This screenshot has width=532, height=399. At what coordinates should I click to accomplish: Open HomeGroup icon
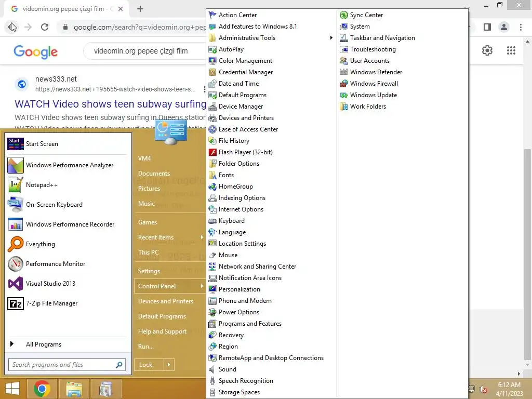[x=212, y=187]
